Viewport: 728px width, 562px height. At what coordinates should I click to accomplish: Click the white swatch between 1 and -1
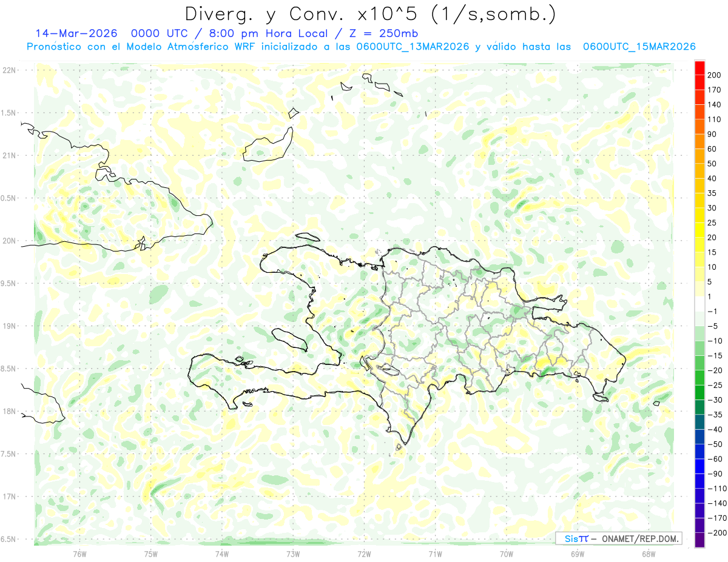click(x=699, y=304)
